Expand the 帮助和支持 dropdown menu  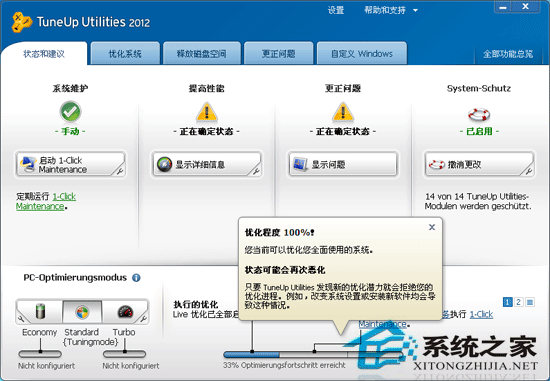pos(390,10)
